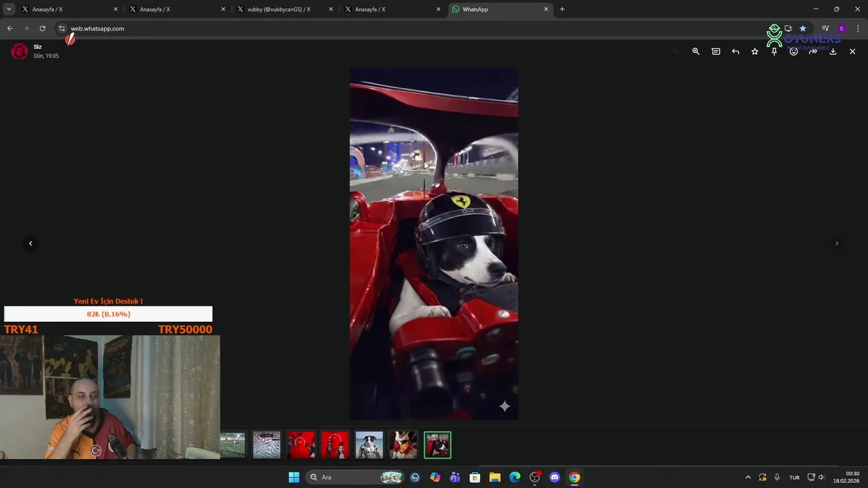Image resolution: width=868 pixels, height=488 pixels.
Task: Open the Windows Start menu
Action: click(x=294, y=477)
